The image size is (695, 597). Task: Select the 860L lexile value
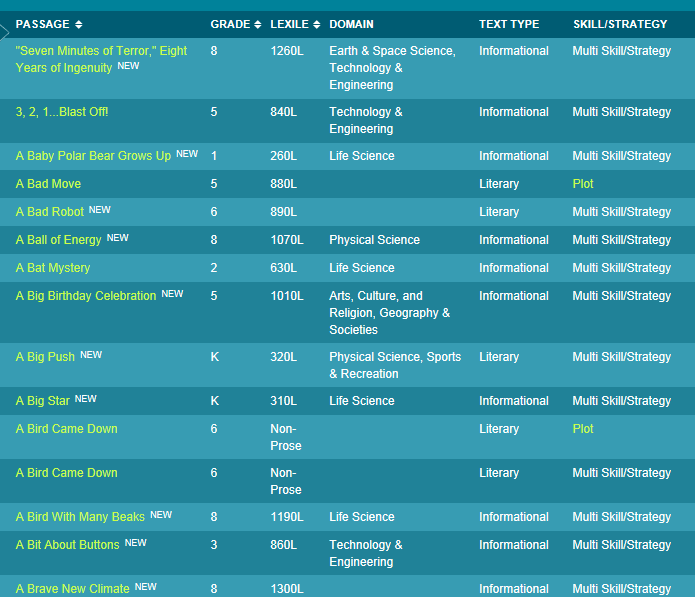[x=284, y=545]
